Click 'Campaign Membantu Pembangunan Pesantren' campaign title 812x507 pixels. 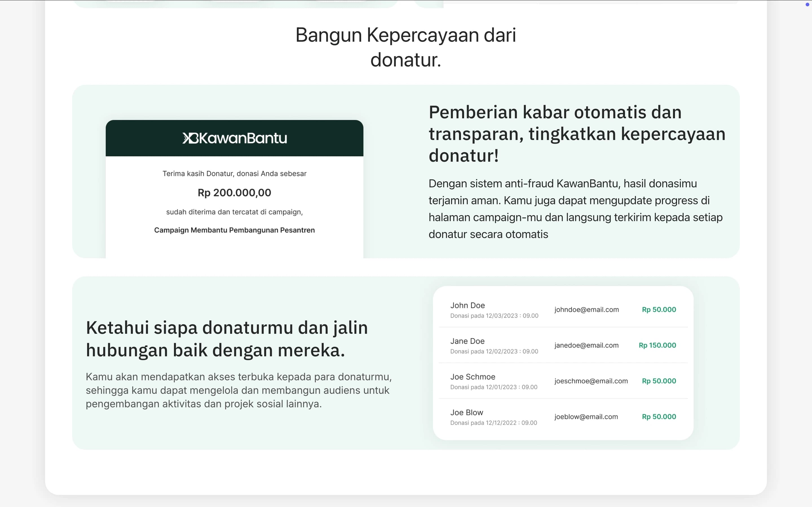click(234, 230)
